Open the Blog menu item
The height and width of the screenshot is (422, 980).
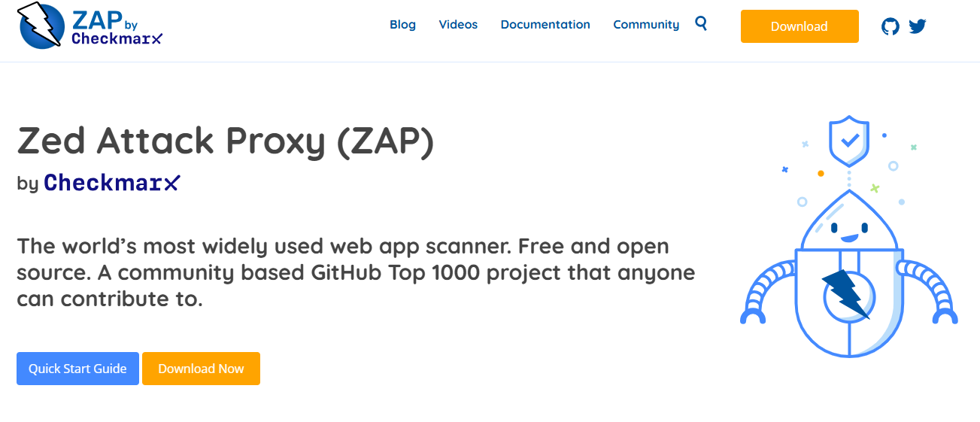402,25
